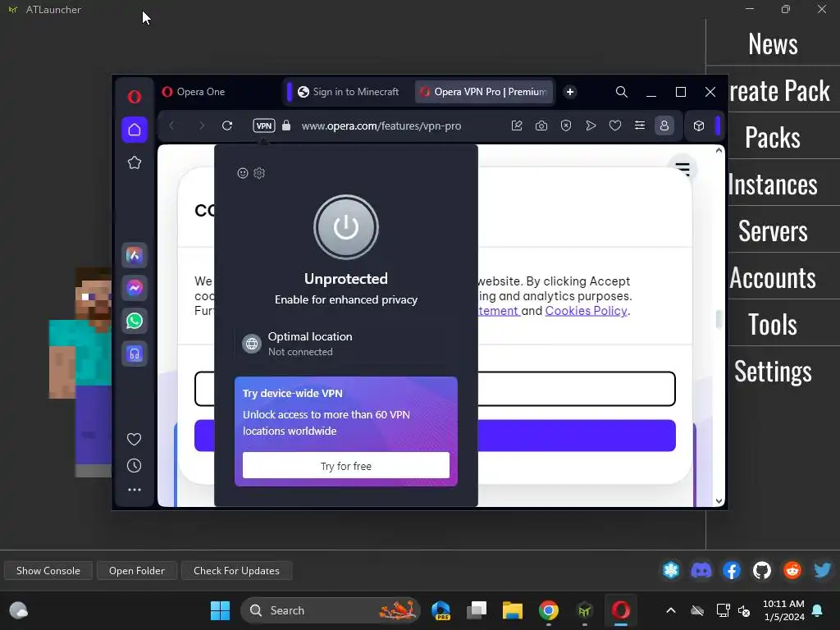Open ATLauncher Nodecraft snowflake icon
Viewport: 840px width, 630px height.
671,570
